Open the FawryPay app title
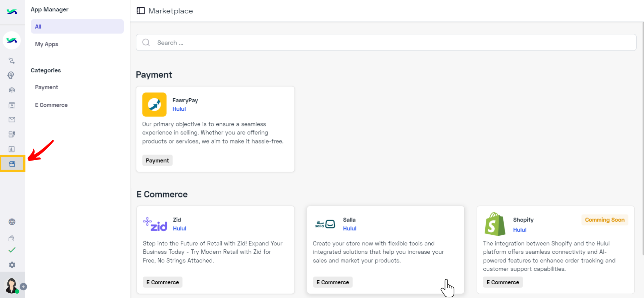The width and height of the screenshot is (644, 298). (185, 100)
